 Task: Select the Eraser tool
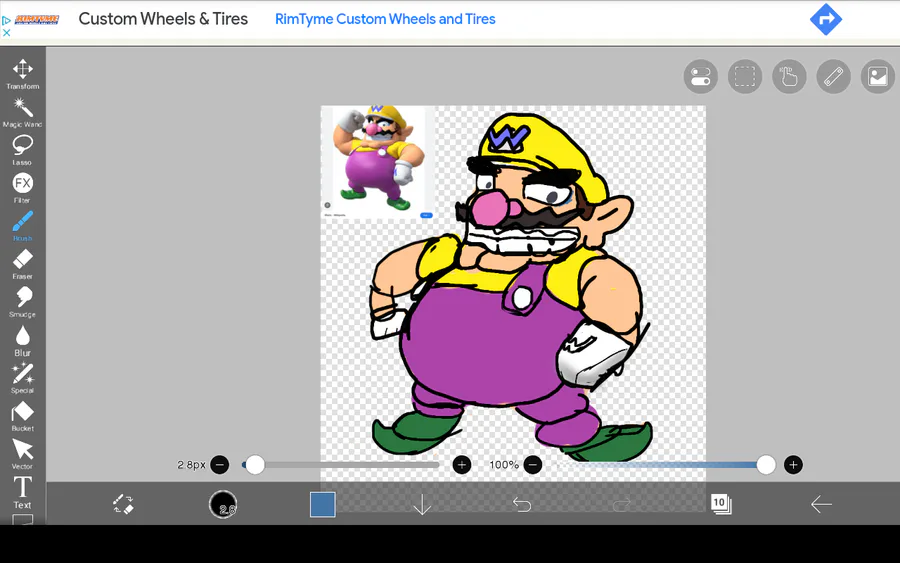pyautogui.click(x=22, y=265)
